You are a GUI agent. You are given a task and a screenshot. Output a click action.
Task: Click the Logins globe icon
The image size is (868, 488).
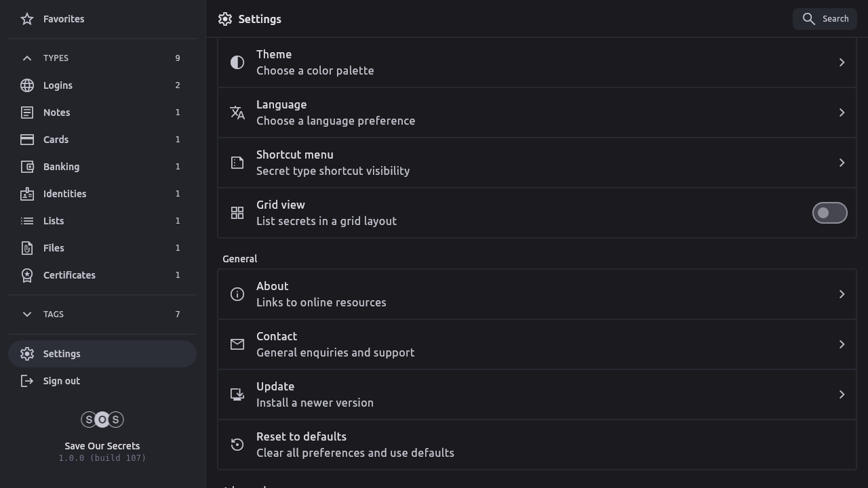coord(27,85)
